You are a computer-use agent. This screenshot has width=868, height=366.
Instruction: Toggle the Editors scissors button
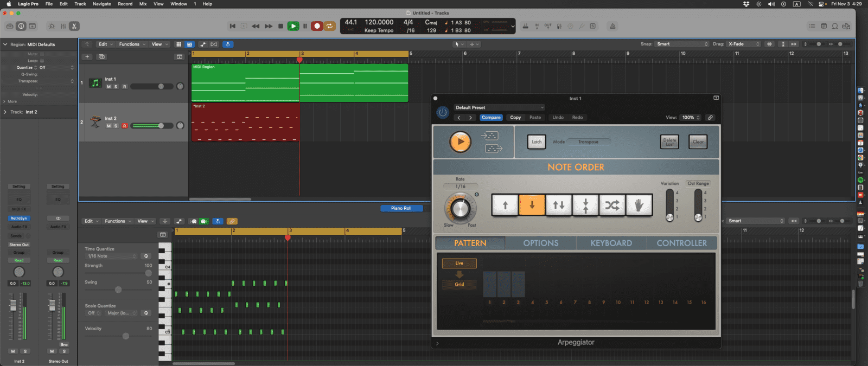pos(74,26)
